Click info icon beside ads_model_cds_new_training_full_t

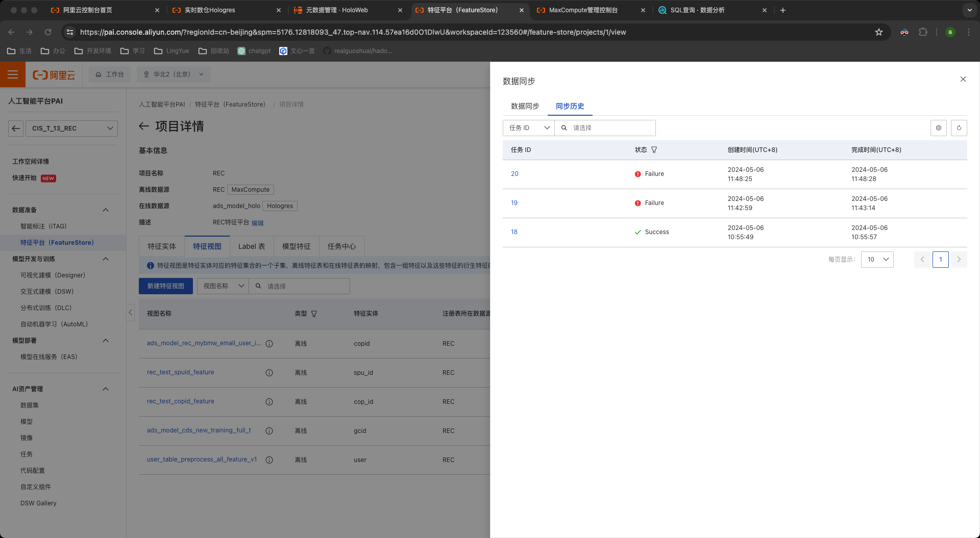(269, 431)
